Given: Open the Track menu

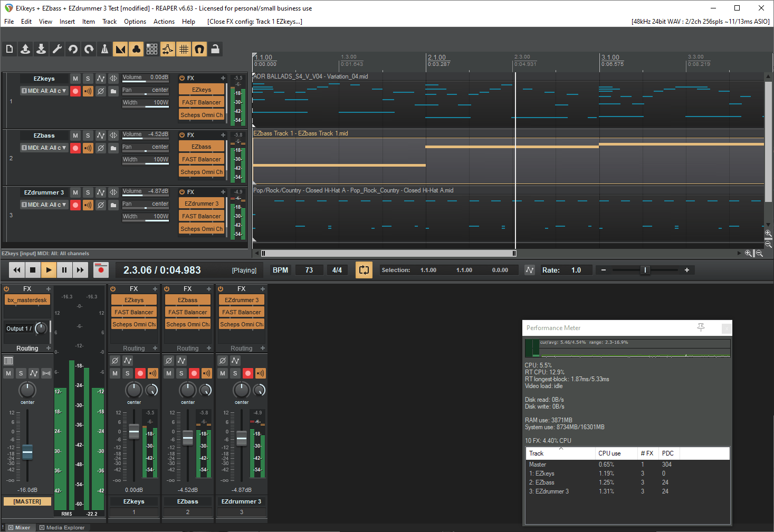Looking at the screenshot, I should [x=109, y=22].
